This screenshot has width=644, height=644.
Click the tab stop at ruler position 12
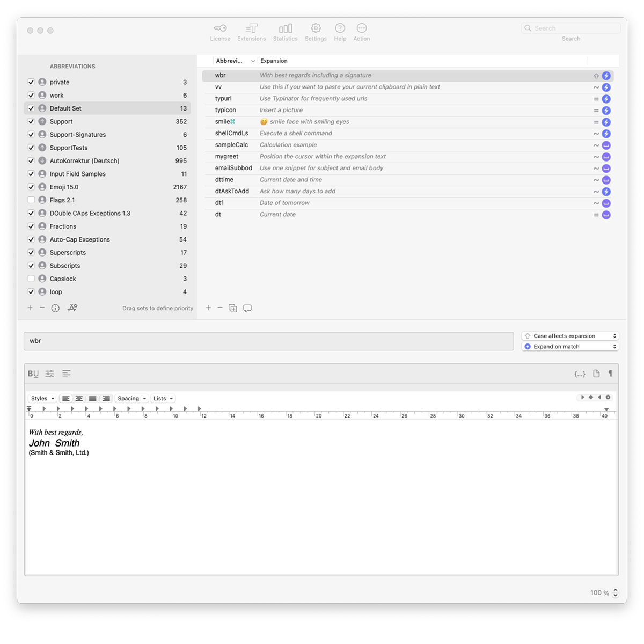click(199, 409)
